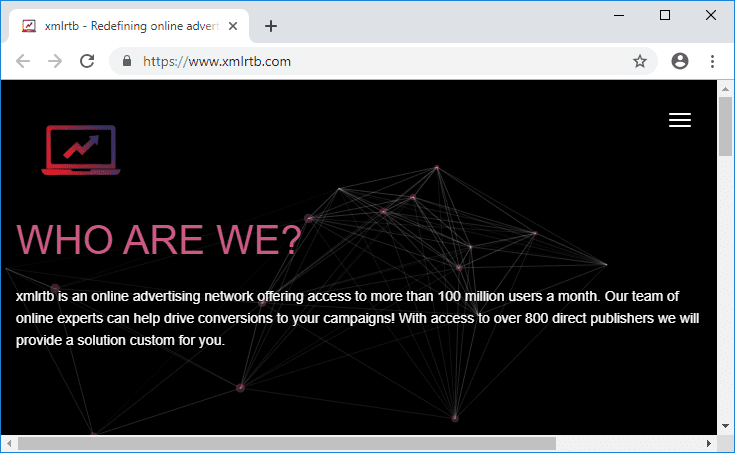Click the horizontal scrollbar left arrow

point(9,443)
